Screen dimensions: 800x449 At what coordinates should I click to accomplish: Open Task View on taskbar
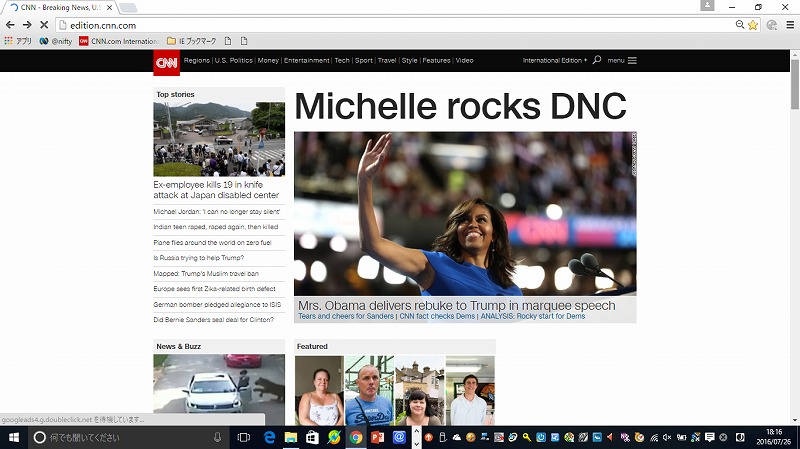tap(244, 437)
